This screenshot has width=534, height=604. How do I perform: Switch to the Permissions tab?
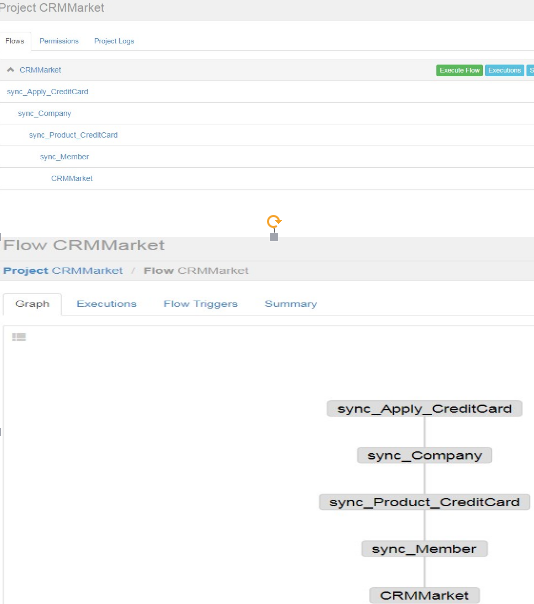pos(59,41)
